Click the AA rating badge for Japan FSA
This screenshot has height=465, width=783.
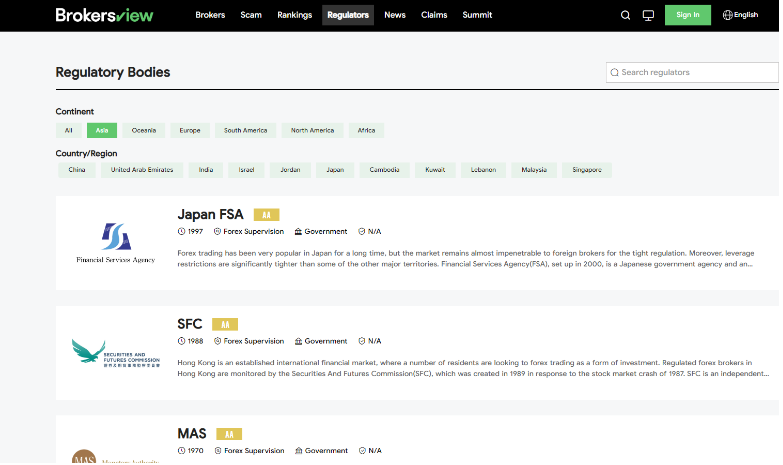(x=266, y=215)
